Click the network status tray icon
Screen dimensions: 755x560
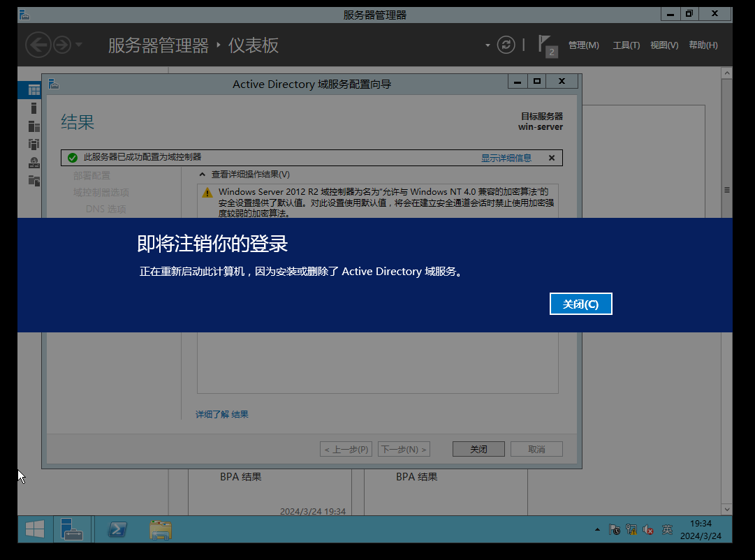click(x=631, y=530)
